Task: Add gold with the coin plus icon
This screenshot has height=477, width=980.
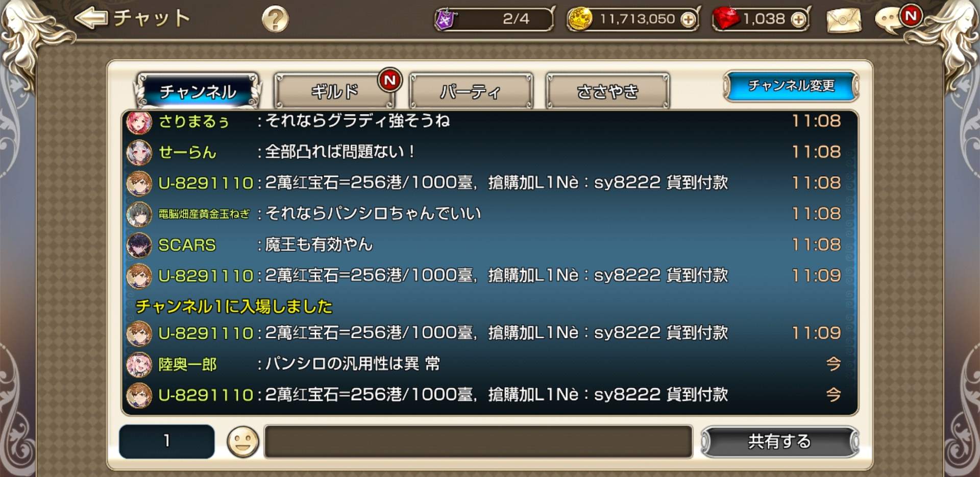Action: (x=689, y=19)
